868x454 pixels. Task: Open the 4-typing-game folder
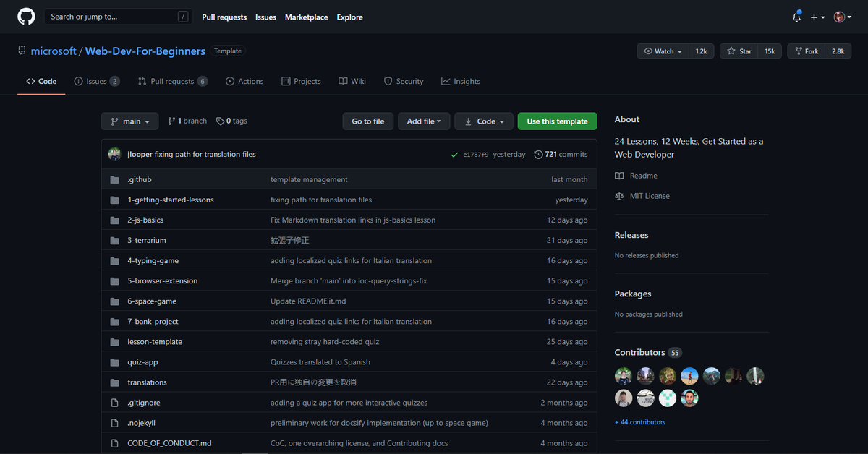pyautogui.click(x=153, y=260)
